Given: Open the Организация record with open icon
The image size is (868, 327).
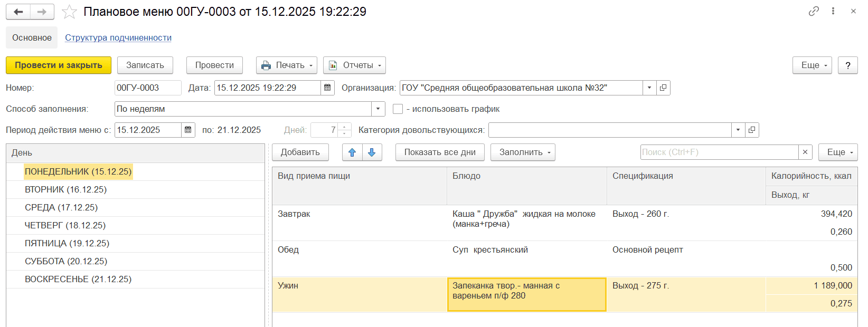Looking at the screenshot, I should pos(663,88).
